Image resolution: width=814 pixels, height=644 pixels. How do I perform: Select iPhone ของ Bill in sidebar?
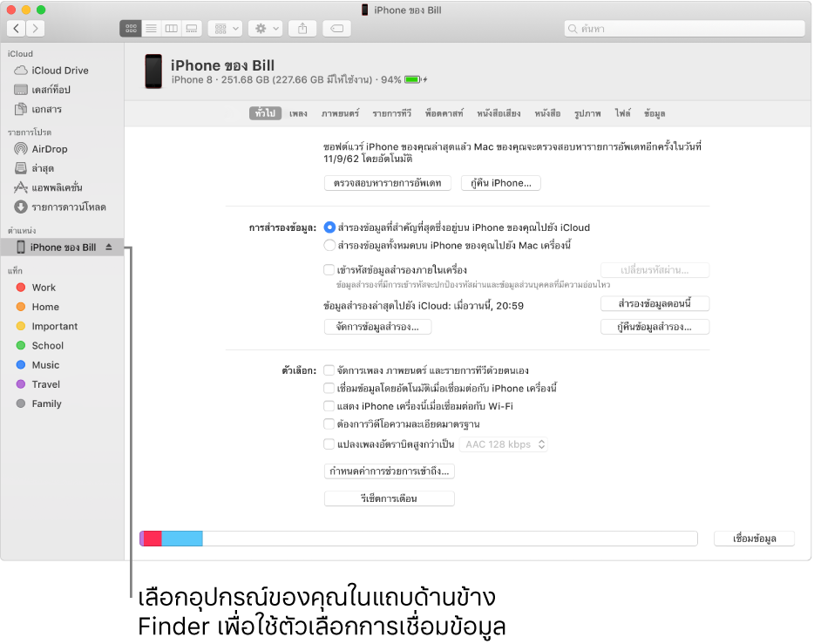pyautogui.click(x=62, y=247)
